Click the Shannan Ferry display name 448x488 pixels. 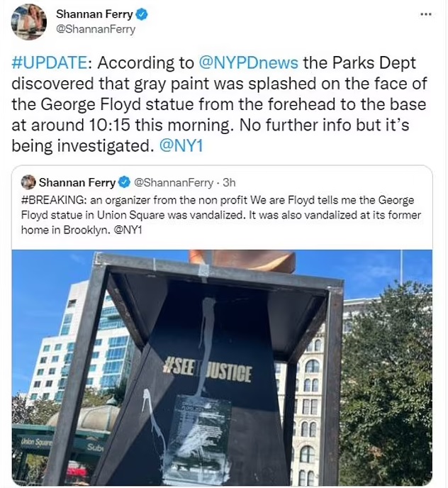(x=94, y=14)
